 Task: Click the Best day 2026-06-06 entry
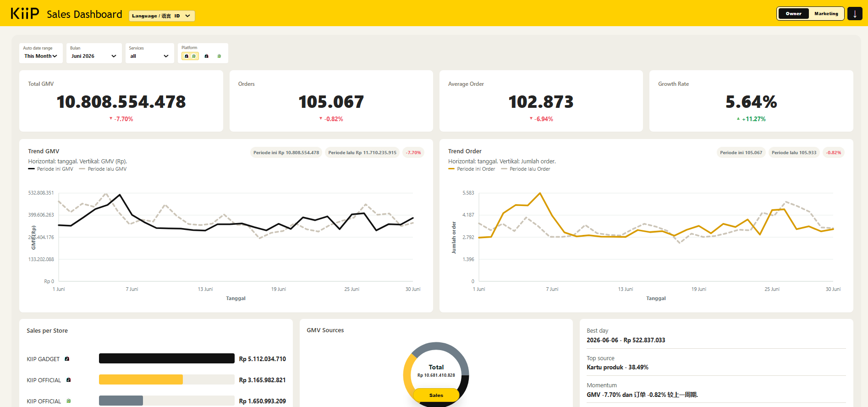(x=626, y=340)
